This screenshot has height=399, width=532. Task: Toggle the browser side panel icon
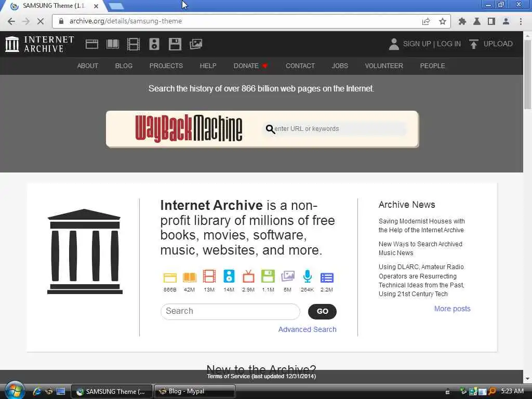[x=491, y=21]
